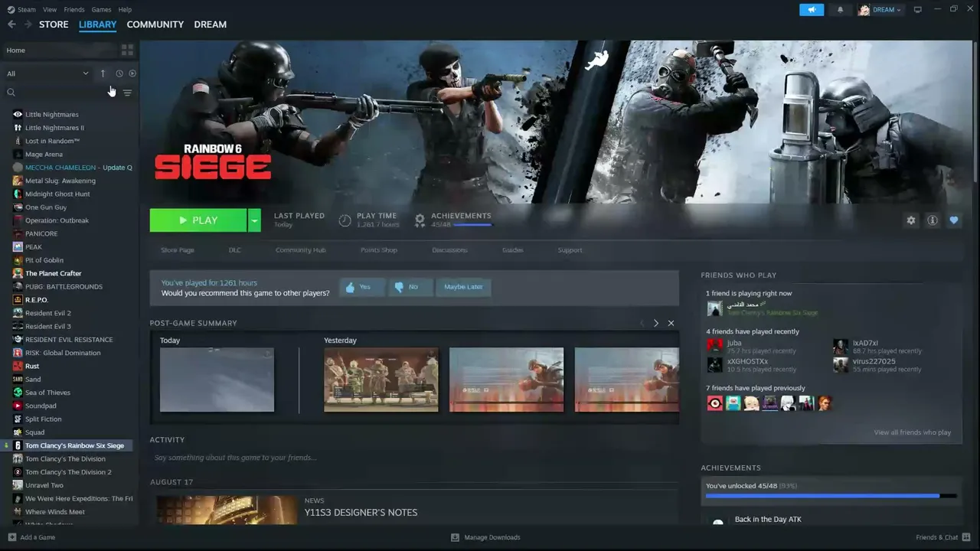
Task: Open the DREAM account dropdown
Action: tap(880, 10)
